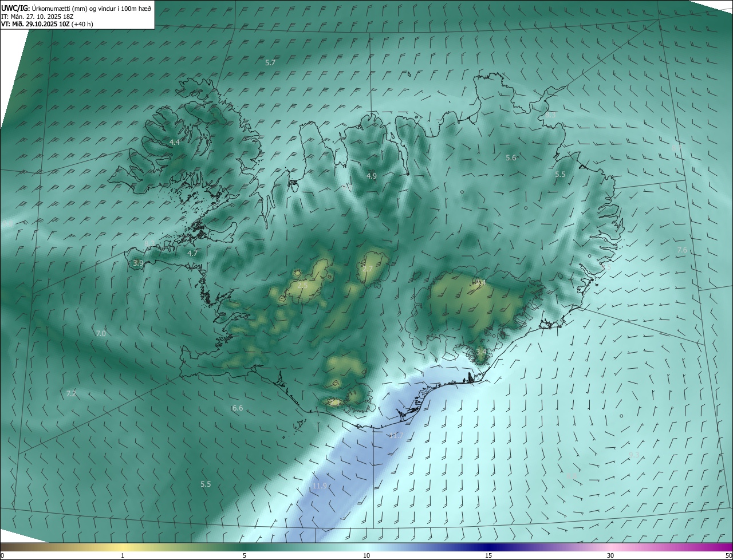Click the 'IT: Mán. 27. 10. 2025 18Z' line
733x560 pixels.
click(x=37, y=16)
